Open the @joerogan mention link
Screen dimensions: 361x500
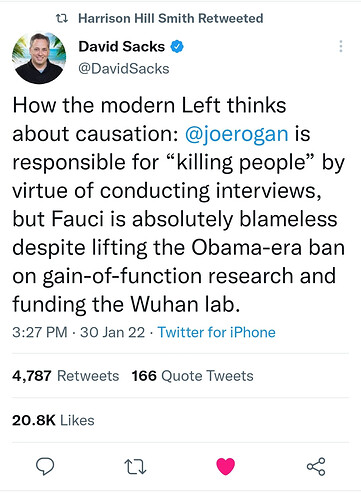click(237, 134)
